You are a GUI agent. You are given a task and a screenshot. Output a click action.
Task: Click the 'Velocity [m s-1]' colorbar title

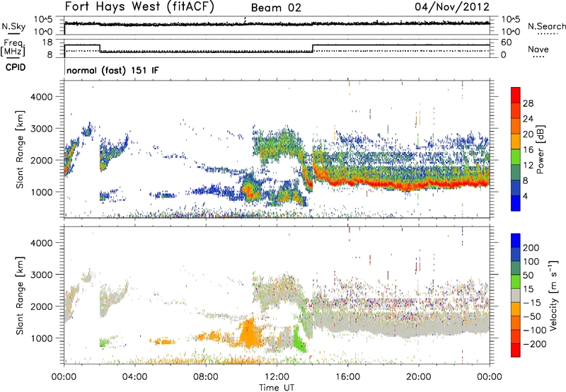click(x=553, y=295)
